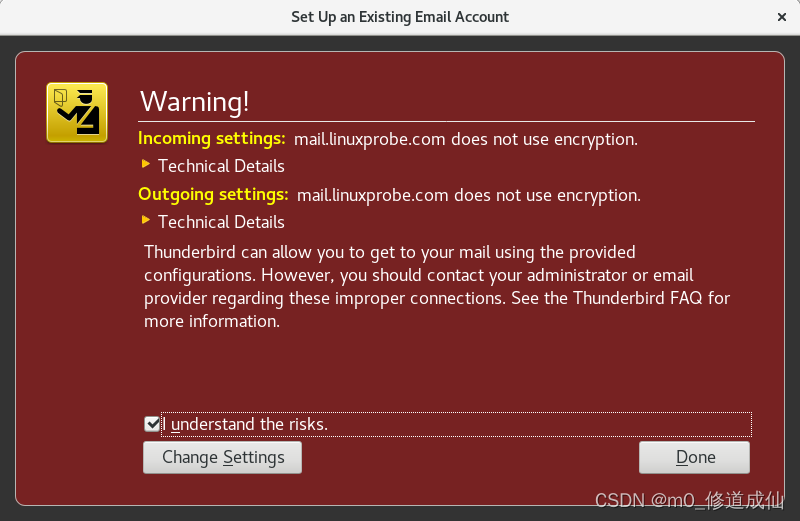Image resolution: width=800 pixels, height=521 pixels.
Task: Open Technical Details text under Outgoing settings
Action: coord(221,222)
